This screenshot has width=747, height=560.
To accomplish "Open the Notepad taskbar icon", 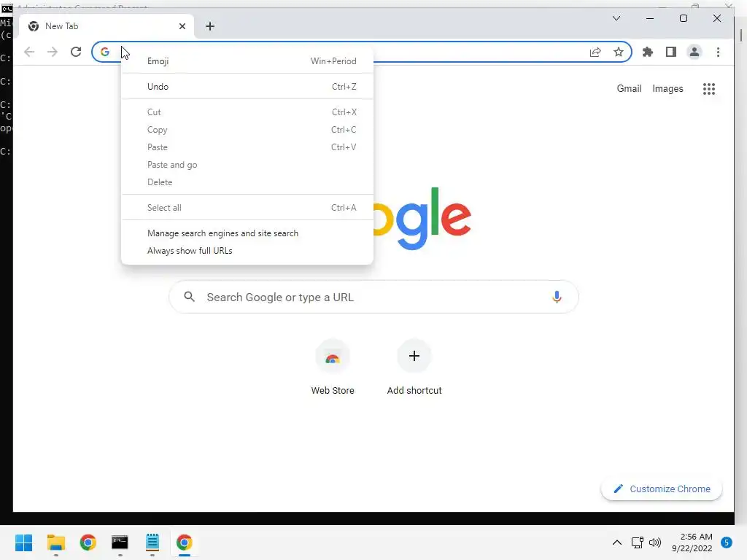I will tap(152, 542).
